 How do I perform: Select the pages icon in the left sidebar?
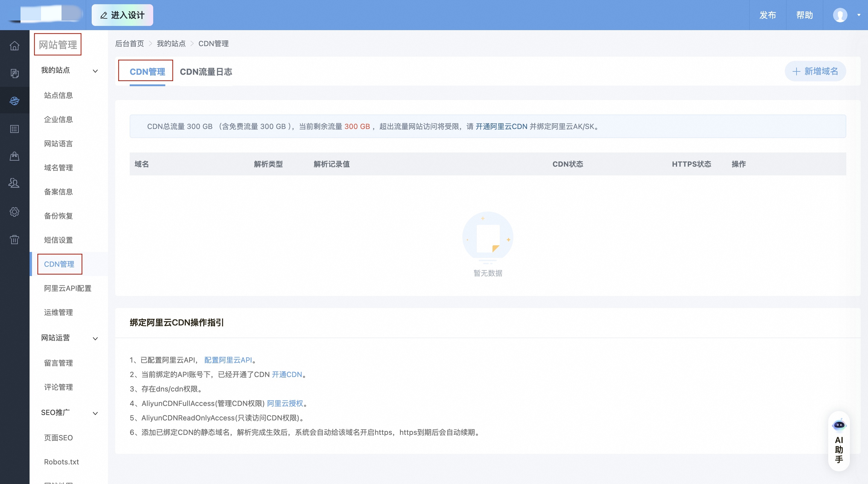[14, 73]
